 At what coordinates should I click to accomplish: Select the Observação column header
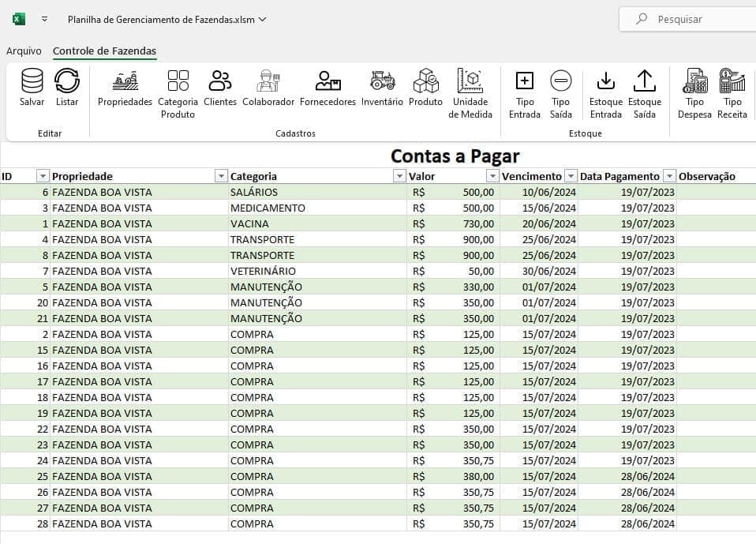click(707, 176)
